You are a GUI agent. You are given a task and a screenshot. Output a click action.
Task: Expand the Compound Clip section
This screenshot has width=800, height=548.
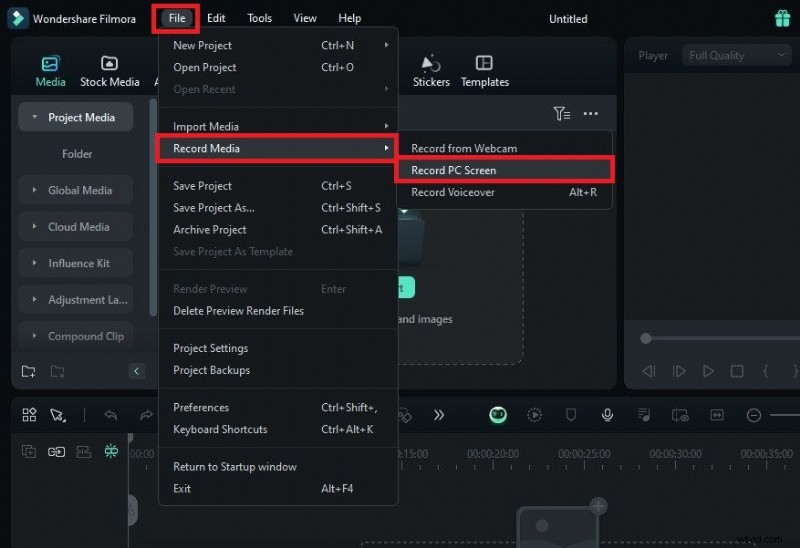point(35,336)
